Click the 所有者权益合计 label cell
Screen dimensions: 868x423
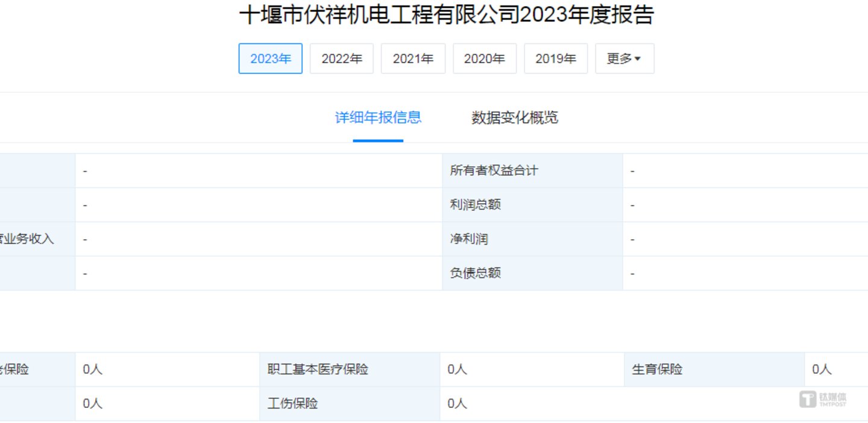click(493, 171)
